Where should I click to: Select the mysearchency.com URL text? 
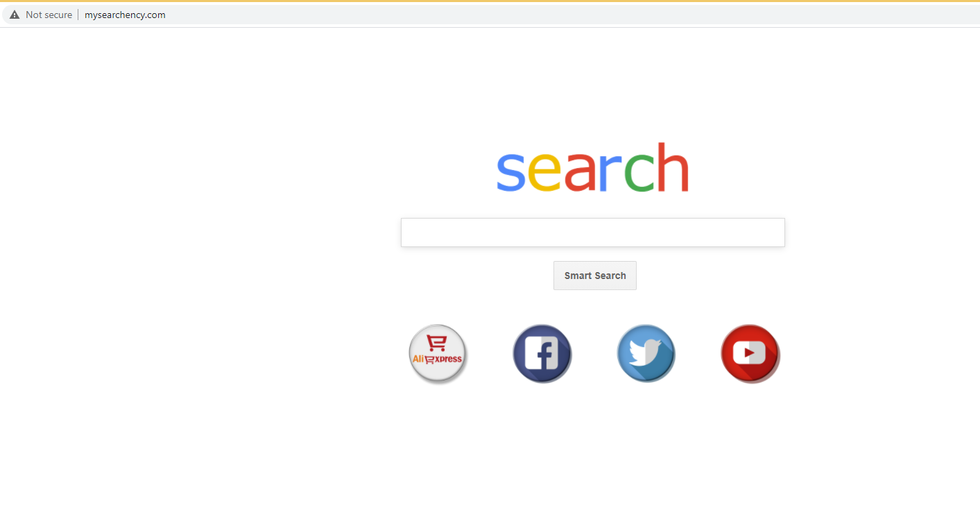[125, 15]
